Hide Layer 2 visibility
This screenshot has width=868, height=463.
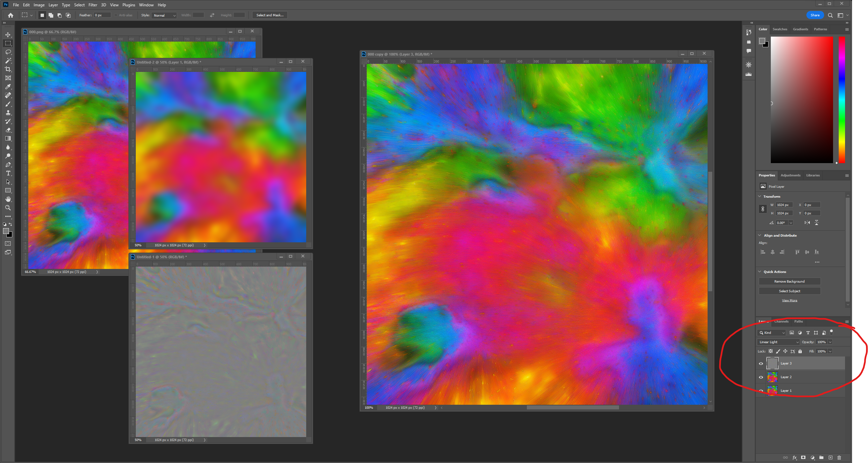(760, 377)
